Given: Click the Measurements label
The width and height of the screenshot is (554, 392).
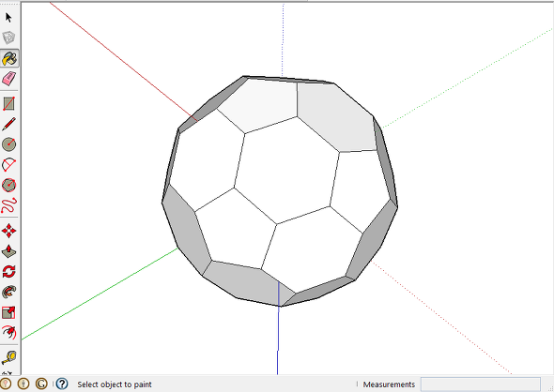Looking at the screenshot, I should (x=389, y=384).
